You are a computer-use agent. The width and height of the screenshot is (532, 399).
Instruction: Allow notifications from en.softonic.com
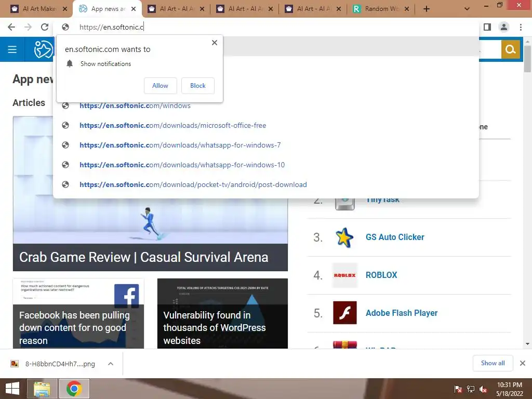click(160, 86)
